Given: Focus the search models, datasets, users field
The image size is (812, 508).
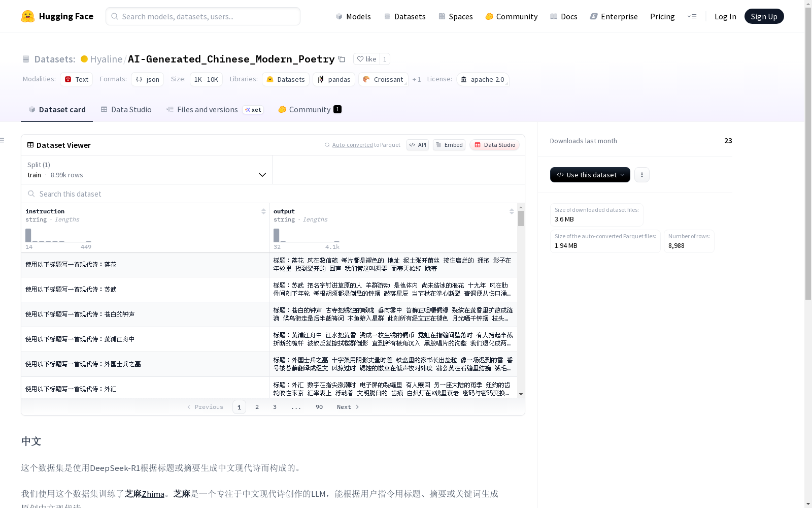Looking at the screenshot, I should pos(203,16).
